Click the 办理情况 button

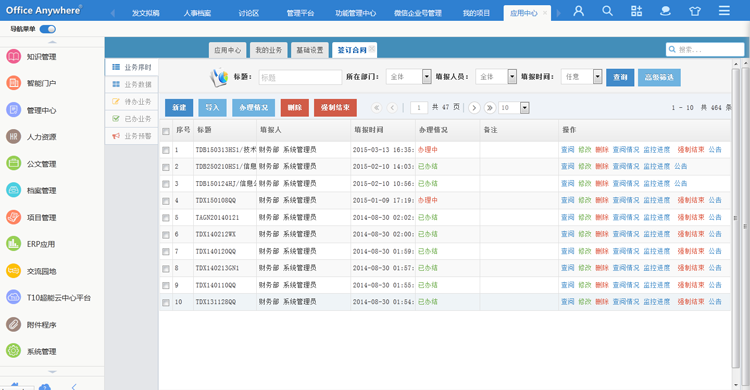pos(254,108)
